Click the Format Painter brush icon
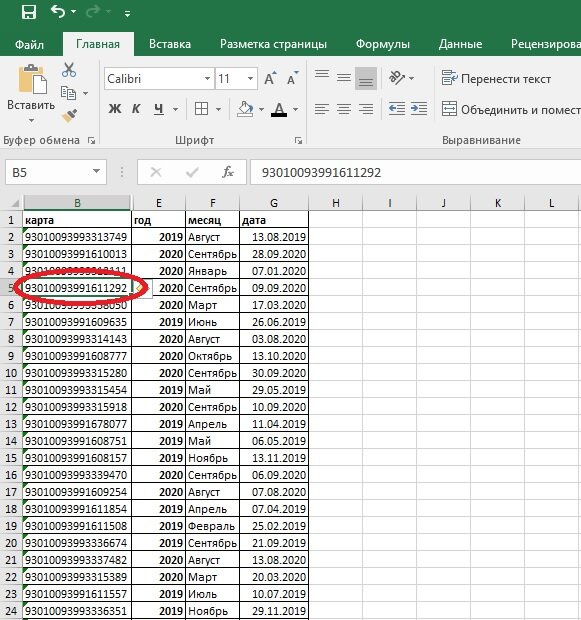The image size is (581, 620). click(69, 116)
